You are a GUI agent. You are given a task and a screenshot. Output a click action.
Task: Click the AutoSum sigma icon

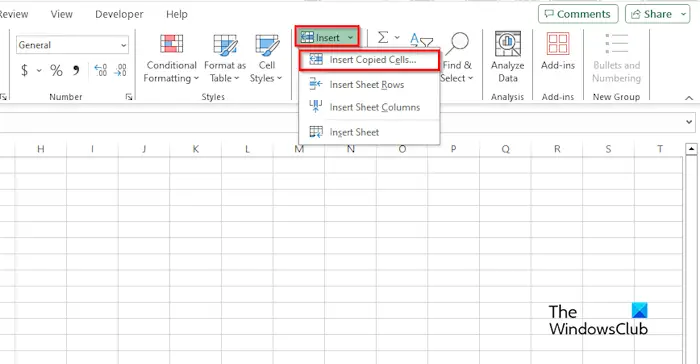(x=383, y=38)
